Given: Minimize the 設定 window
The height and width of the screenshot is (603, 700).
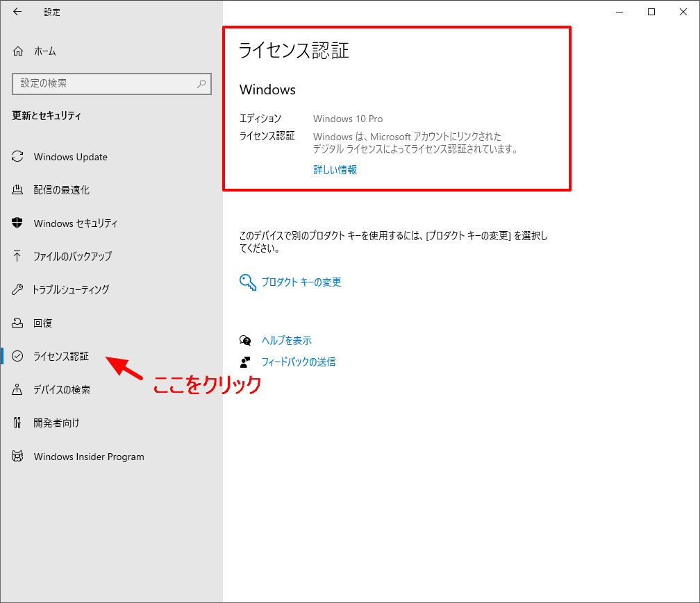Looking at the screenshot, I should [x=619, y=12].
